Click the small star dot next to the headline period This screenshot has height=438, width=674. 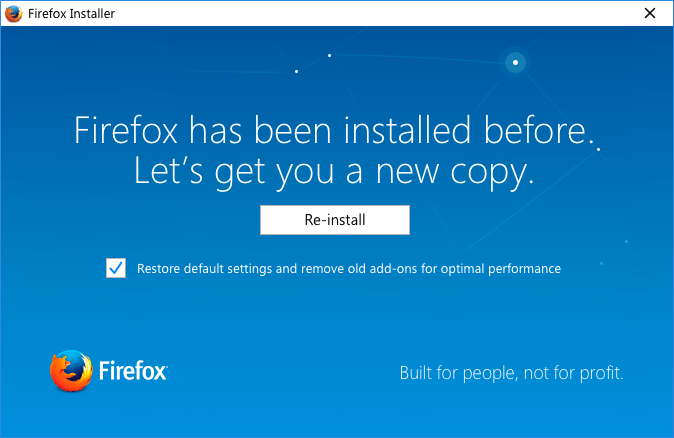(x=598, y=149)
